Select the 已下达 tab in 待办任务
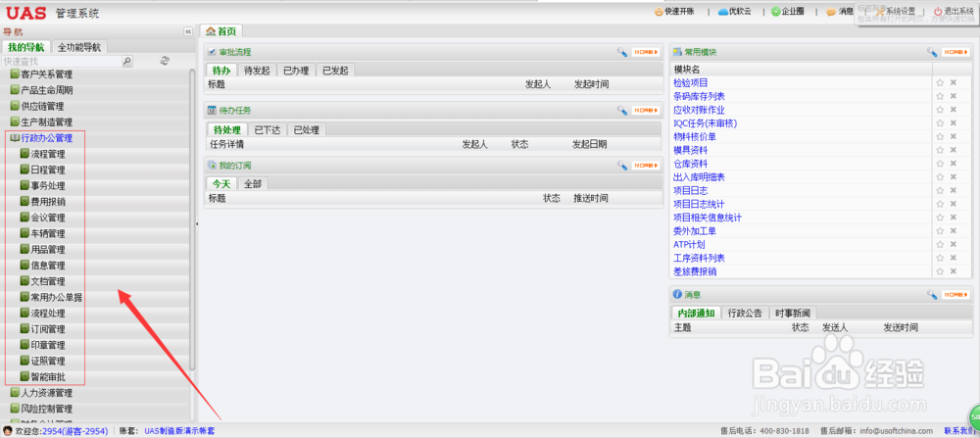Viewport: 980px width, 438px height. tap(268, 130)
